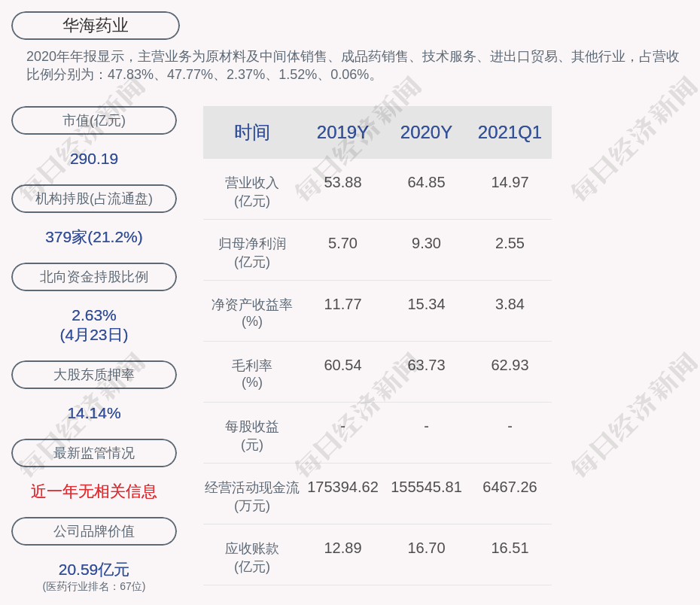Click the 379家(21.2%) institutional holding value

(x=94, y=237)
